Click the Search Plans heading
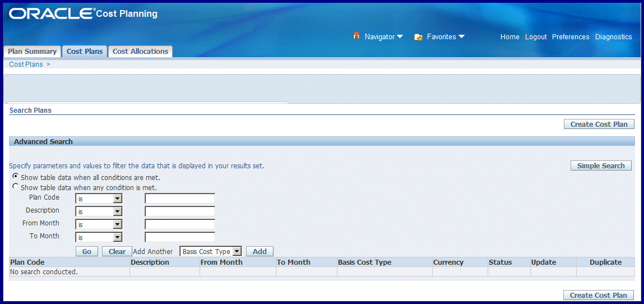The image size is (644, 304). (x=30, y=110)
